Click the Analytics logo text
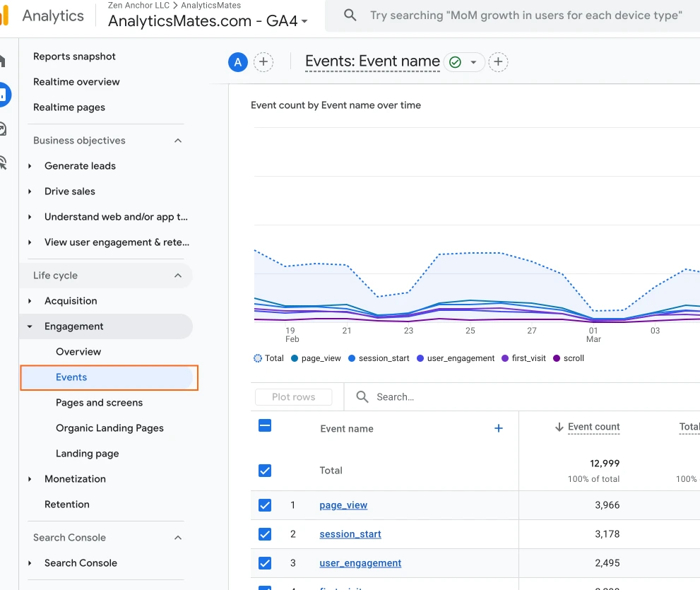 [x=53, y=16]
